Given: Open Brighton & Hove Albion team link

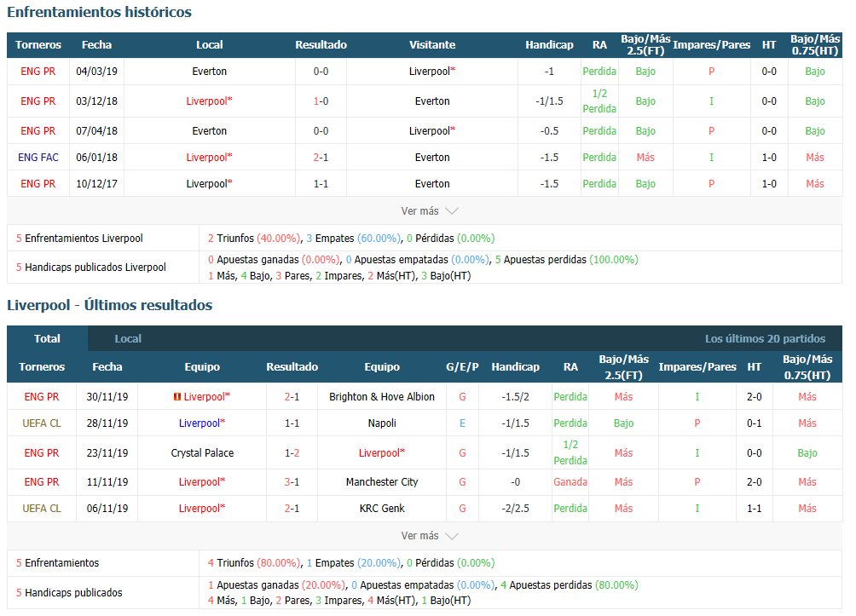Looking at the screenshot, I should (382, 397).
